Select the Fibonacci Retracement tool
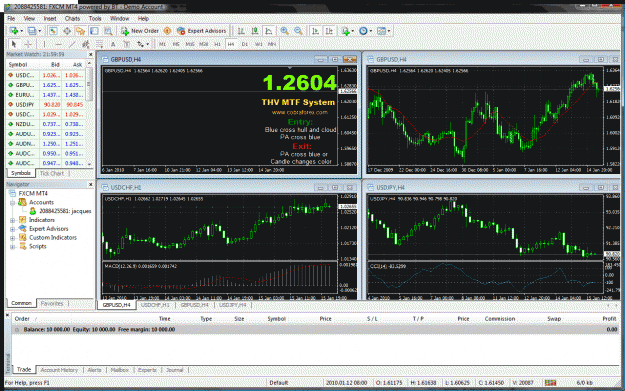This screenshot has width=625, height=391. [99, 44]
